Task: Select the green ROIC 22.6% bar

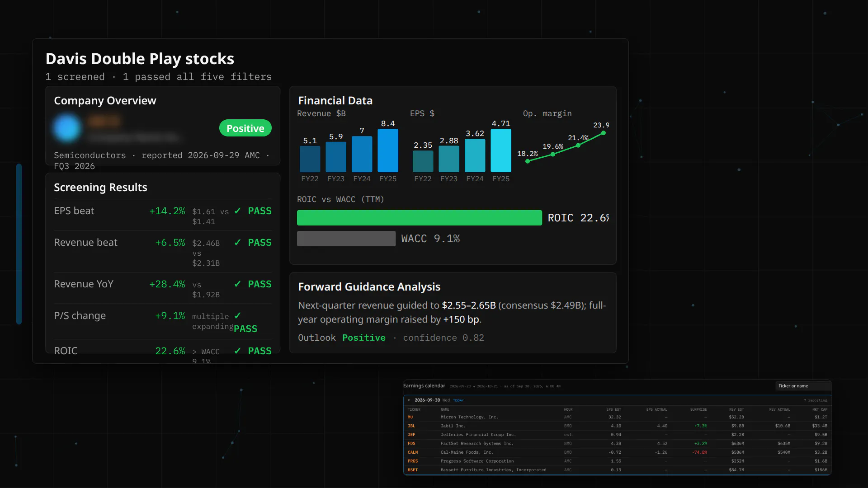Action: pos(419,218)
